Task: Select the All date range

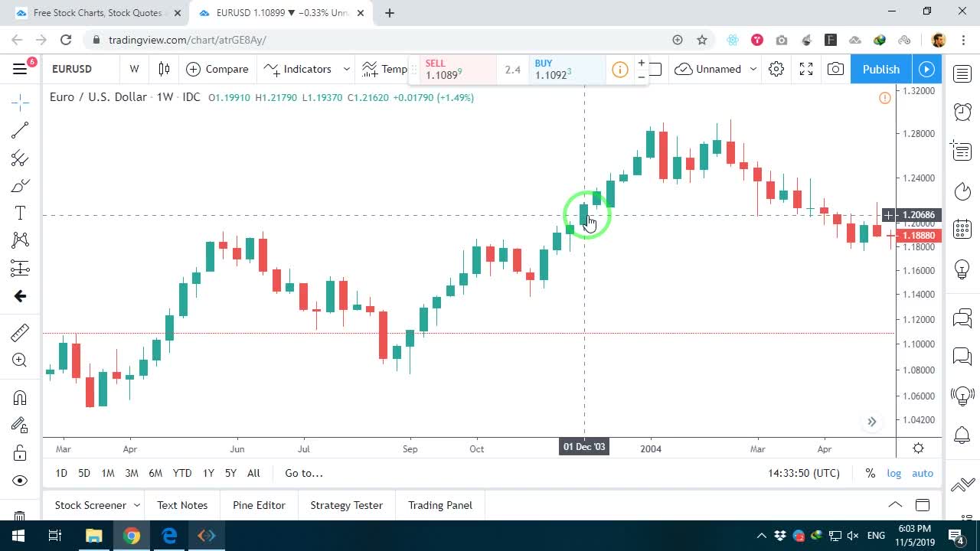Action: (253, 473)
